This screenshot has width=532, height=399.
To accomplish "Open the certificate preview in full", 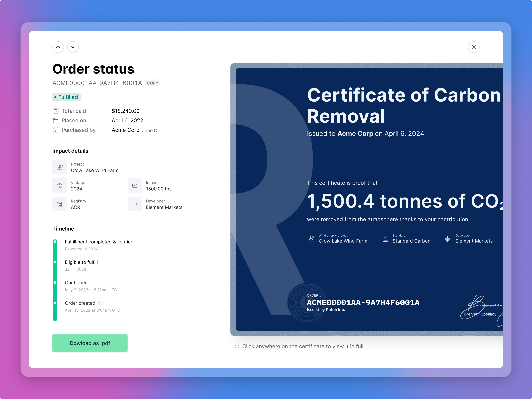I will [367, 199].
